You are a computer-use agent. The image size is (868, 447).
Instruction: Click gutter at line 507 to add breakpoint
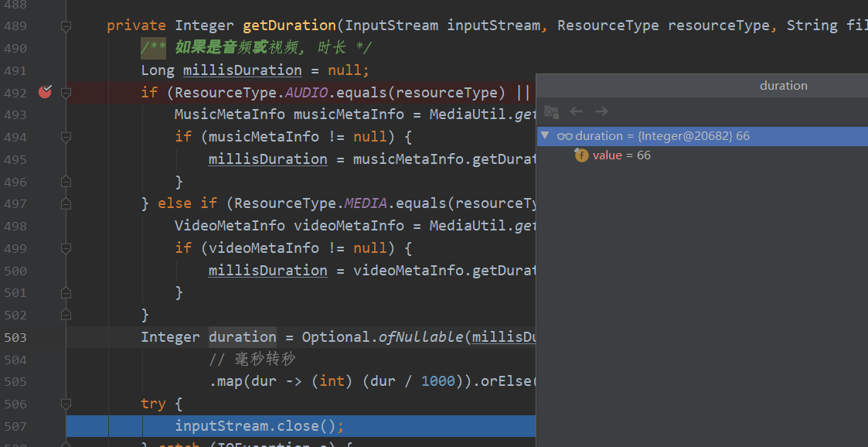click(45, 426)
